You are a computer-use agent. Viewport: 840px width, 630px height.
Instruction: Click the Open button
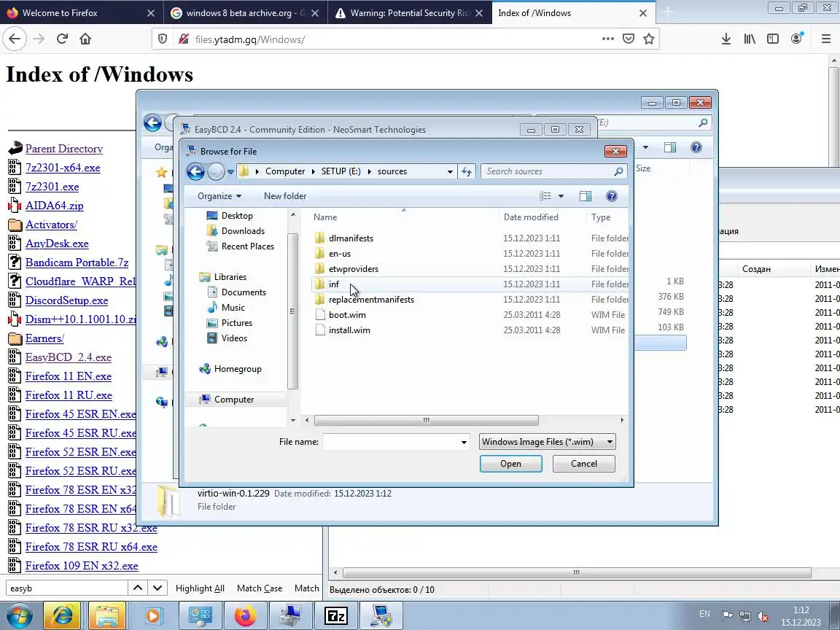(x=510, y=464)
